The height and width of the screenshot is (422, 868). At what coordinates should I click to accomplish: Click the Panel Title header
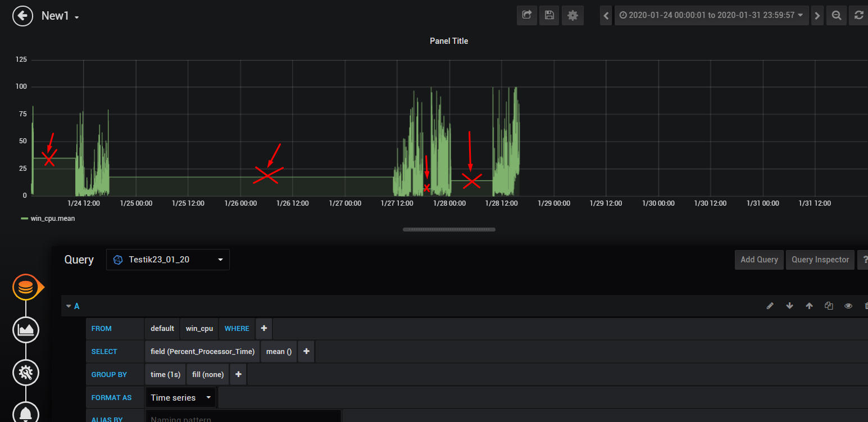click(x=449, y=41)
